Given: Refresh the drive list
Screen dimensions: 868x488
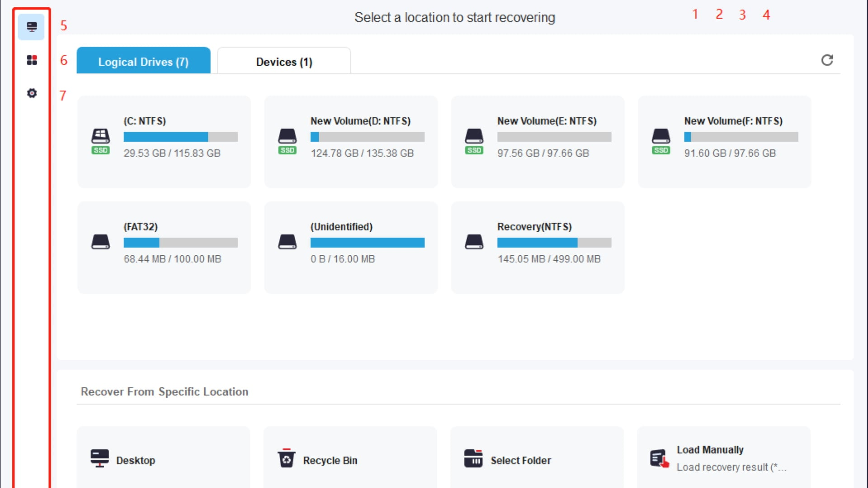Looking at the screenshot, I should coord(827,60).
